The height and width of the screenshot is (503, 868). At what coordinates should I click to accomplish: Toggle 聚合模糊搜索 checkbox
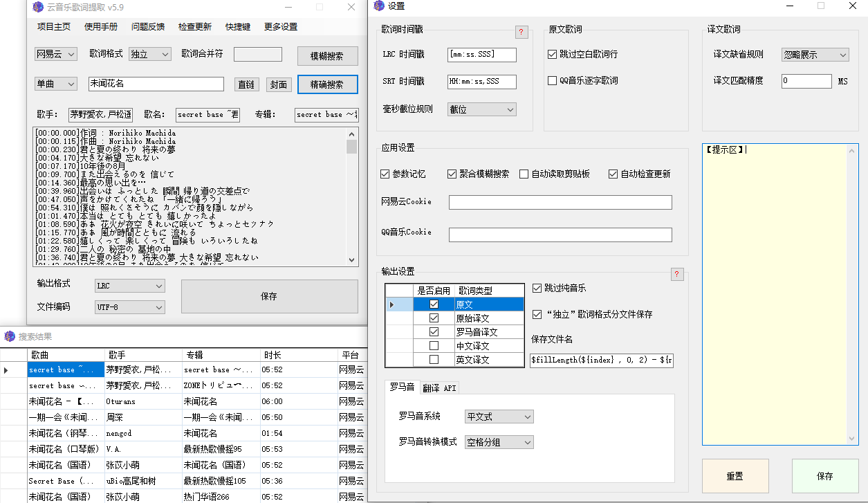[x=452, y=174]
